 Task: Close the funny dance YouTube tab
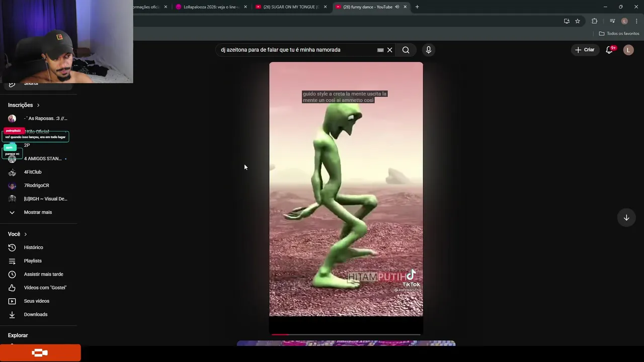pos(405,7)
